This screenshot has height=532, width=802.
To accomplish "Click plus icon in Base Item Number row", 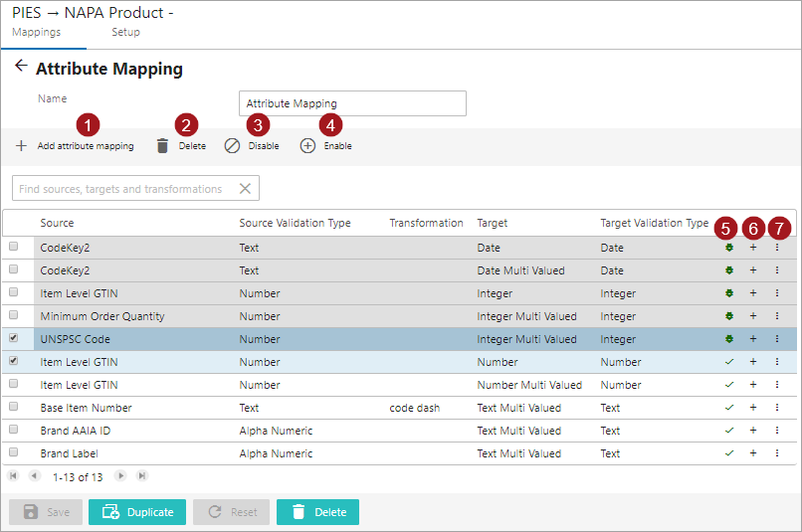I will [753, 408].
